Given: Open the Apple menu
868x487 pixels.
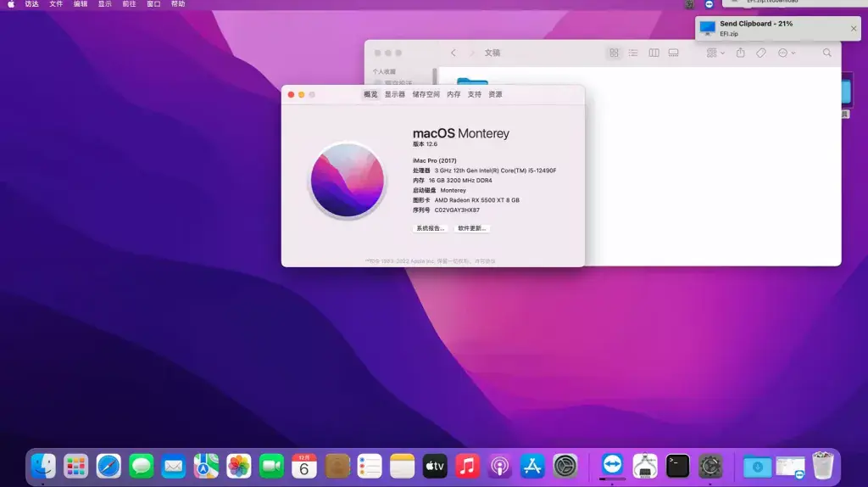Looking at the screenshot, I should coord(10,4).
